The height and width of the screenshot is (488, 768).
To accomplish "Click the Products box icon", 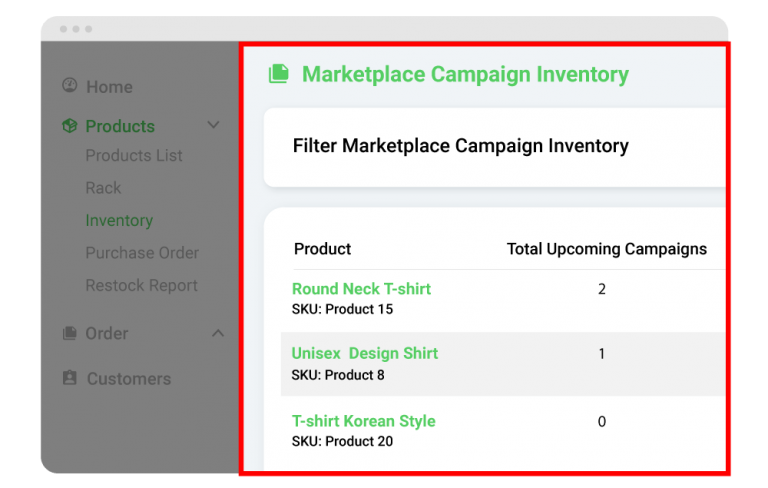I will tap(69, 126).
